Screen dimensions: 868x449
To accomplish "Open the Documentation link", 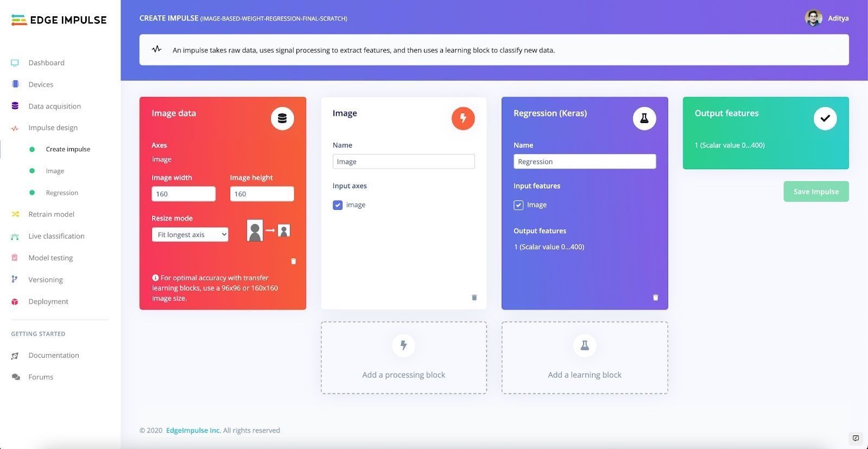I will (54, 355).
